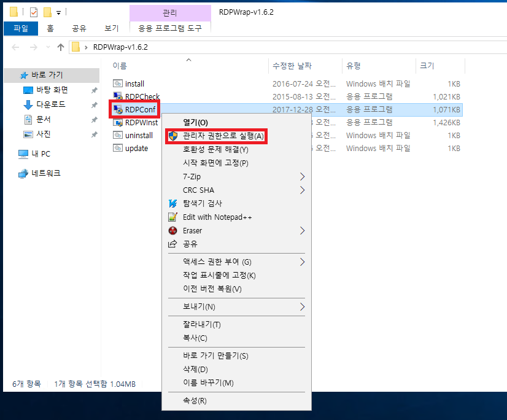Click the RDPConf application icon
This screenshot has height=420, width=507.
pos(118,109)
